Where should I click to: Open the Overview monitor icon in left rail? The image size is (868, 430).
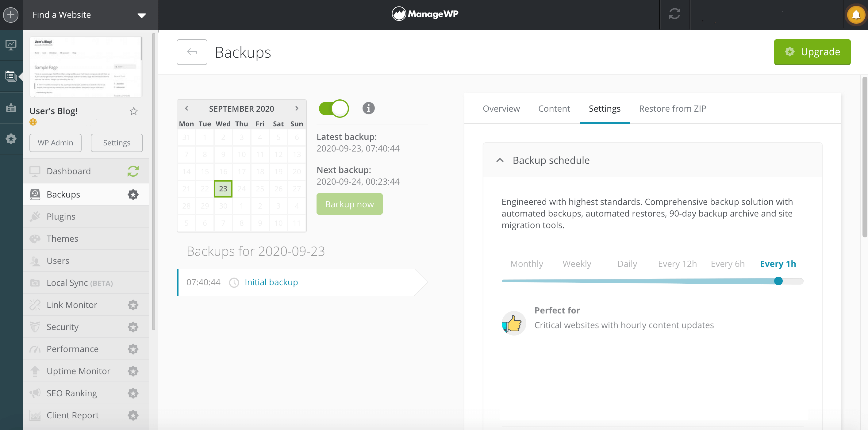pyautogui.click(x=11, y=45)
